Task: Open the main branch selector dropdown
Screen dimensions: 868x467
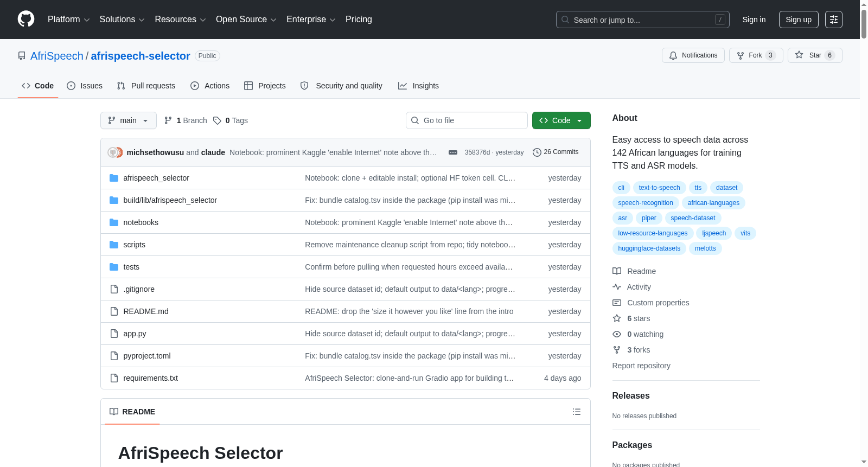Action: click(129, 120)
